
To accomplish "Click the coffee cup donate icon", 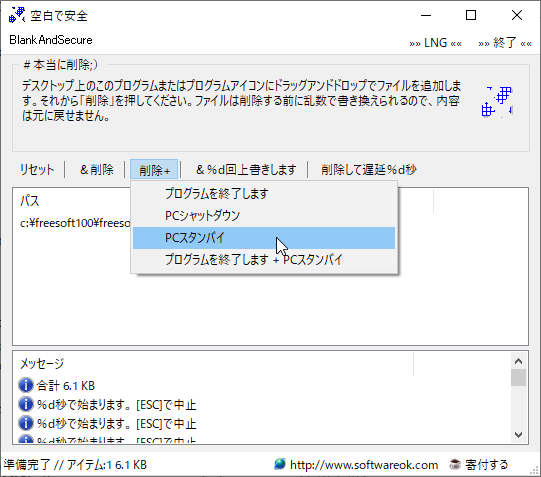I will click(455, 464).
